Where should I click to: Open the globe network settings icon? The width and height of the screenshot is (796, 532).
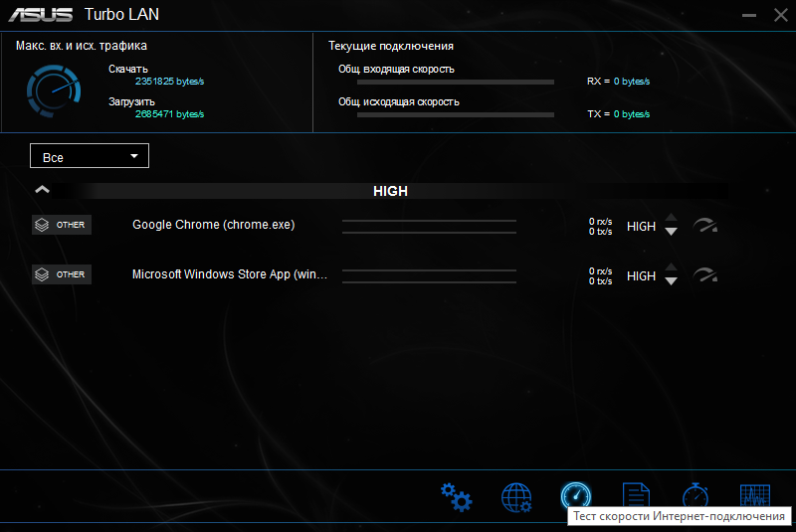coord(516,497)
